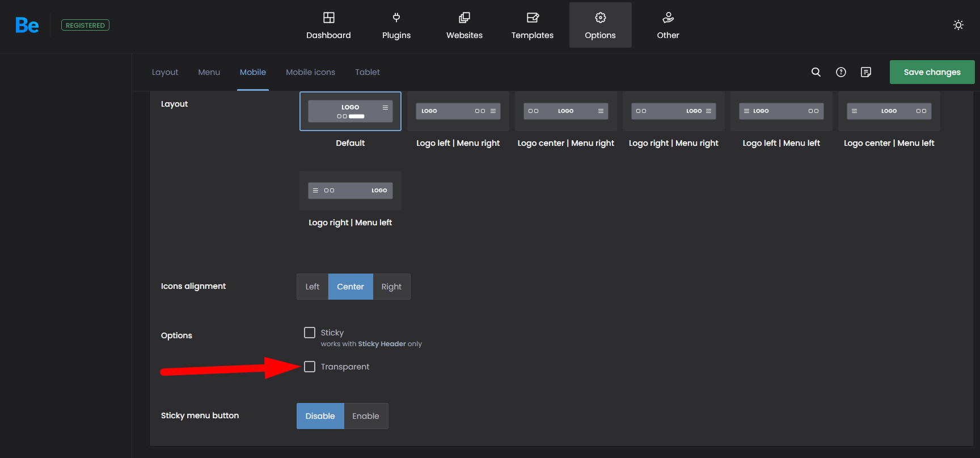Set icons alignment to Left
980x458 pixels.
pyautogui.click(x=312, y=287)
